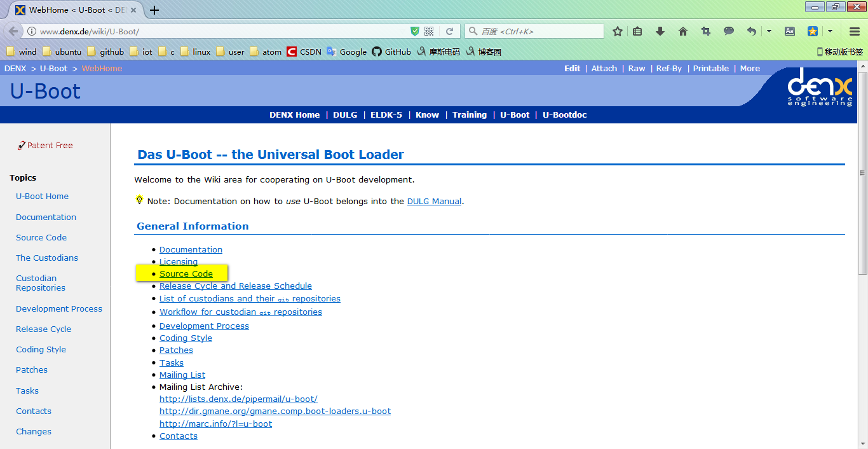Open a new tab with the plus button
This screenshot has width=868, height=449.
[x=154, y=10]
